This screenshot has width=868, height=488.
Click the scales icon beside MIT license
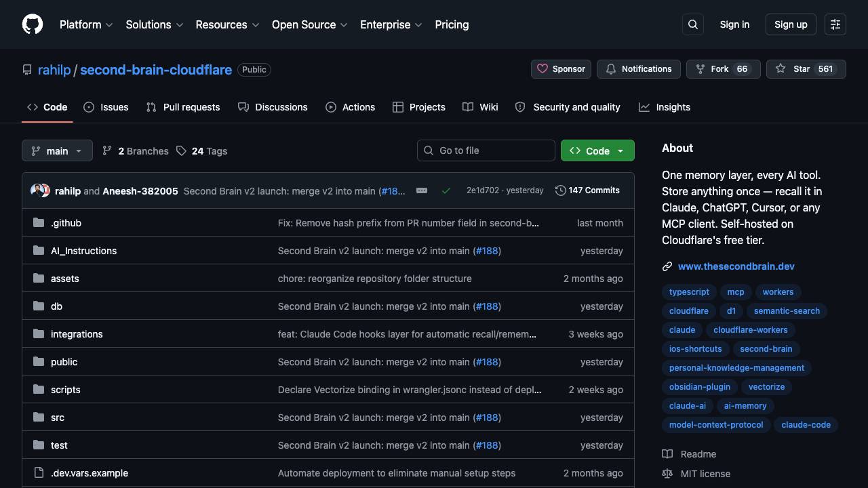667,474
